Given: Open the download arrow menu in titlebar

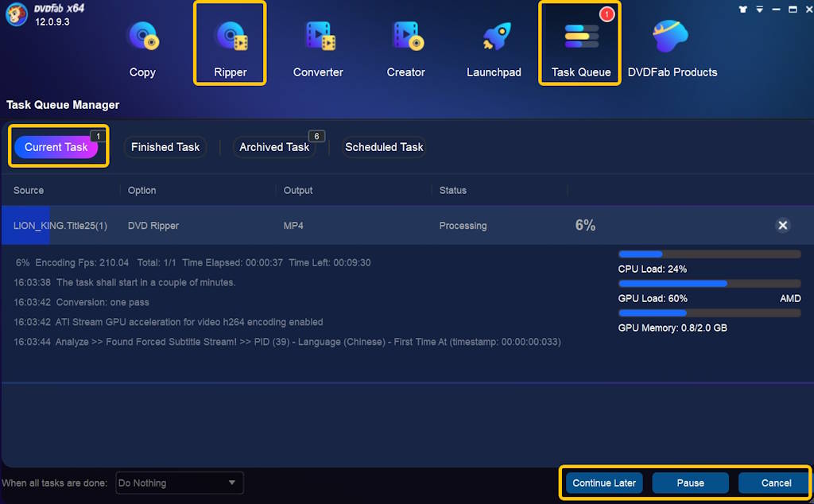Looking at the screenshot, I should click(759, 9).
